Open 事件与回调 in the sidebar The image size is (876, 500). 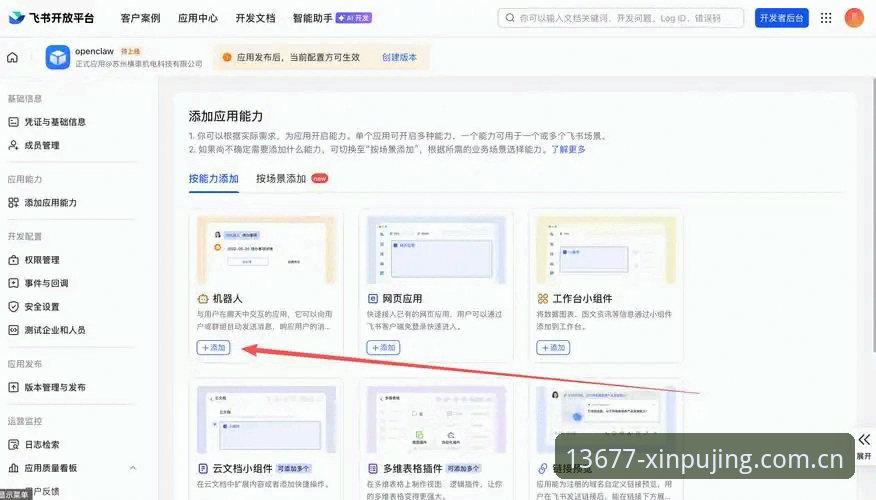click(x=46, y=283)
